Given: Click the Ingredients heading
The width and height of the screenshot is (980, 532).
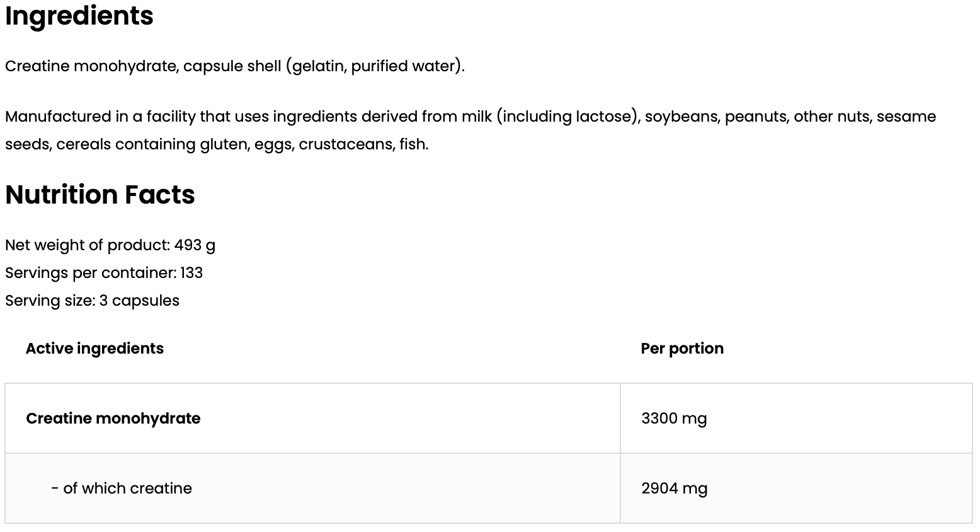Looking at the screenshot, I should (79, 16).
